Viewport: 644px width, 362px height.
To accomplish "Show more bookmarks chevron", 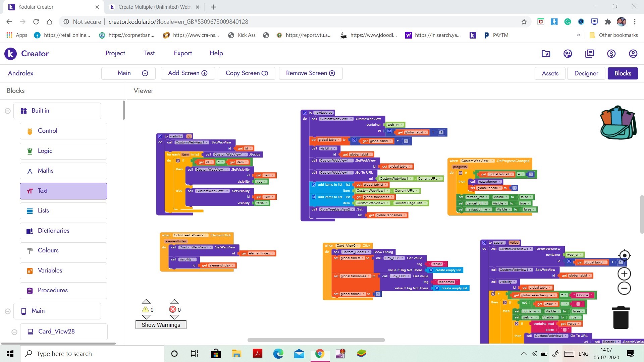I will point(578,35).
